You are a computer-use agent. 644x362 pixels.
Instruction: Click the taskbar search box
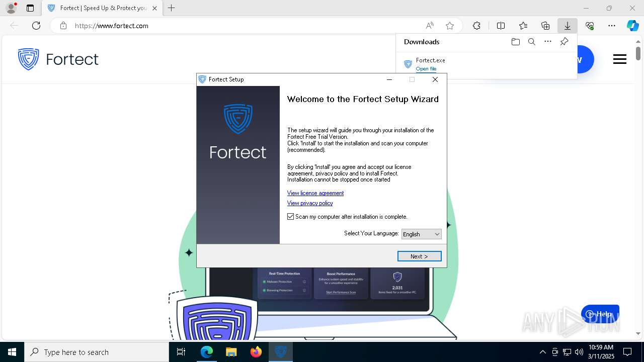tap(97, 352)
